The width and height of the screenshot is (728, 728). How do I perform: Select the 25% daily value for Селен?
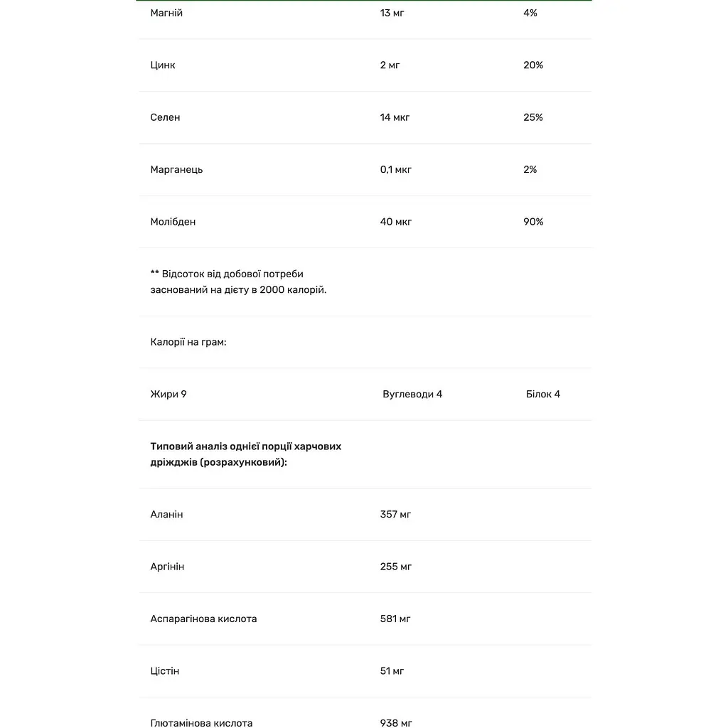533,117
